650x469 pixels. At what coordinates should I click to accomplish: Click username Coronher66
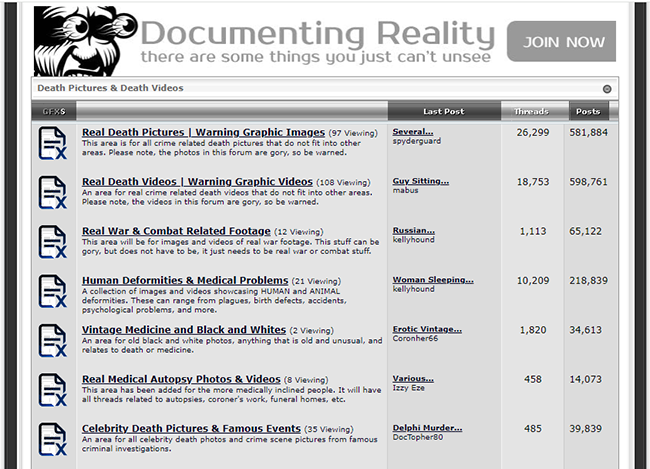(x=415, y=338)
